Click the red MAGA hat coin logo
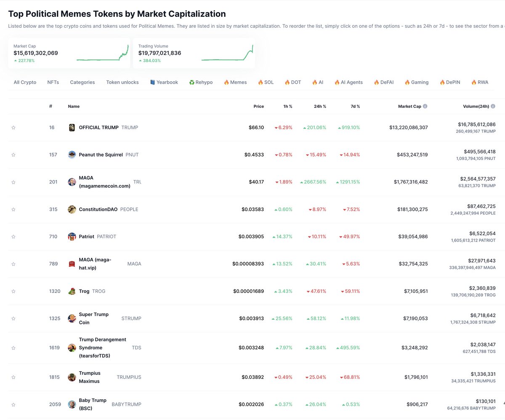This screenshot has width=505, height=420. pyautogui.click(x=72, y=264)
